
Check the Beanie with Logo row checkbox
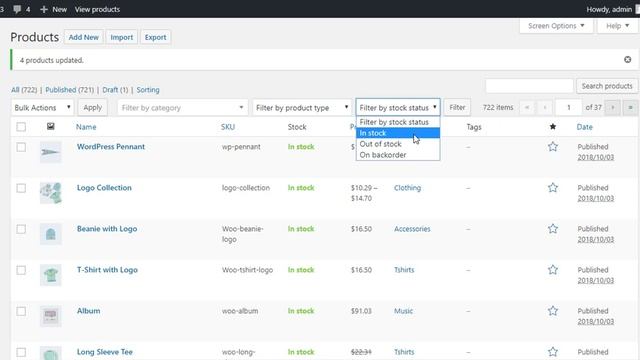(x=21, y=229)
